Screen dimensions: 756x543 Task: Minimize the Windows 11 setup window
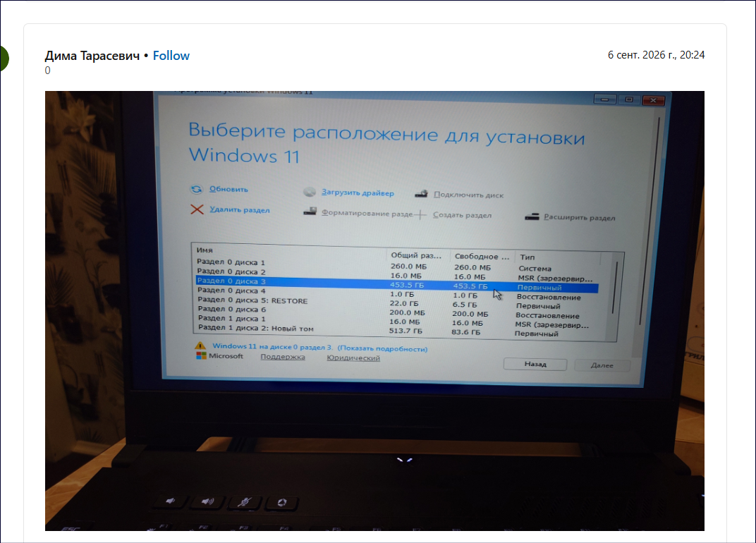[x=604, y=99]
